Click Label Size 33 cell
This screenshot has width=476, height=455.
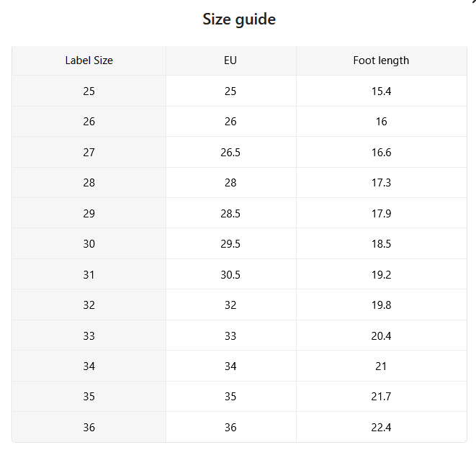click(x=89, y=335)
